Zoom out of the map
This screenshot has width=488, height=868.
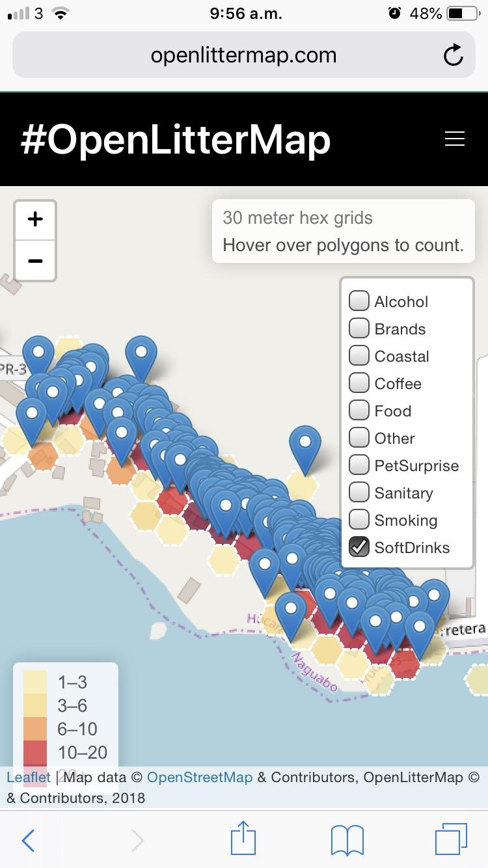[x=35, y=261]
